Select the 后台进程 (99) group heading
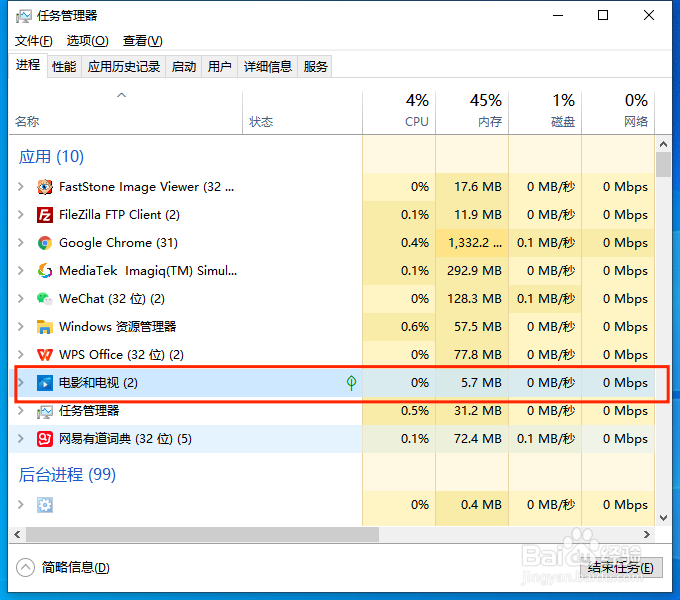The width and height of the screenshot is (680, 600). pos(67,475)
